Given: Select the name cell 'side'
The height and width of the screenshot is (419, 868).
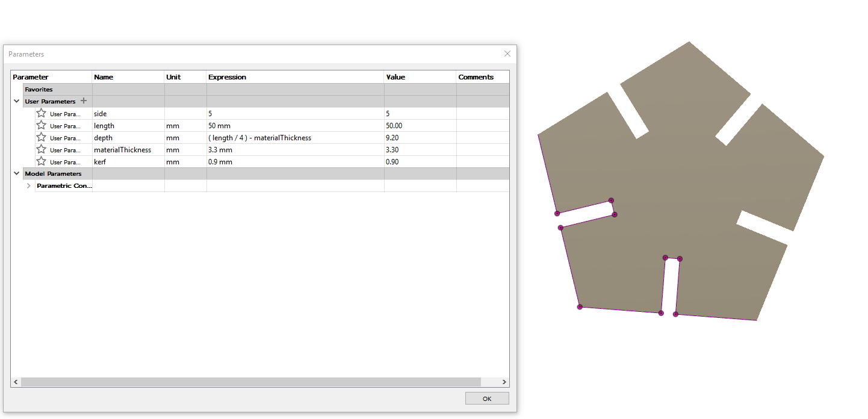Looking at the screenshot, I should tap(128, 113).
